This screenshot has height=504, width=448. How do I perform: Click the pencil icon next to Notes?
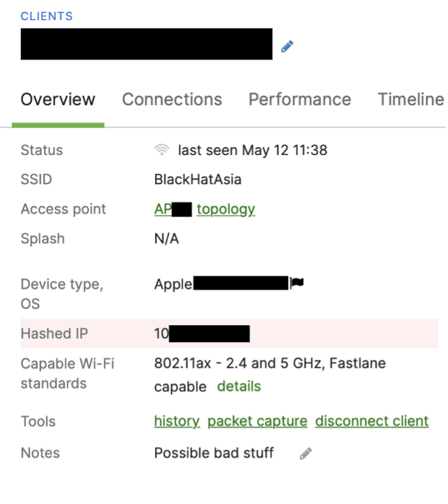[x=306, y=453]
